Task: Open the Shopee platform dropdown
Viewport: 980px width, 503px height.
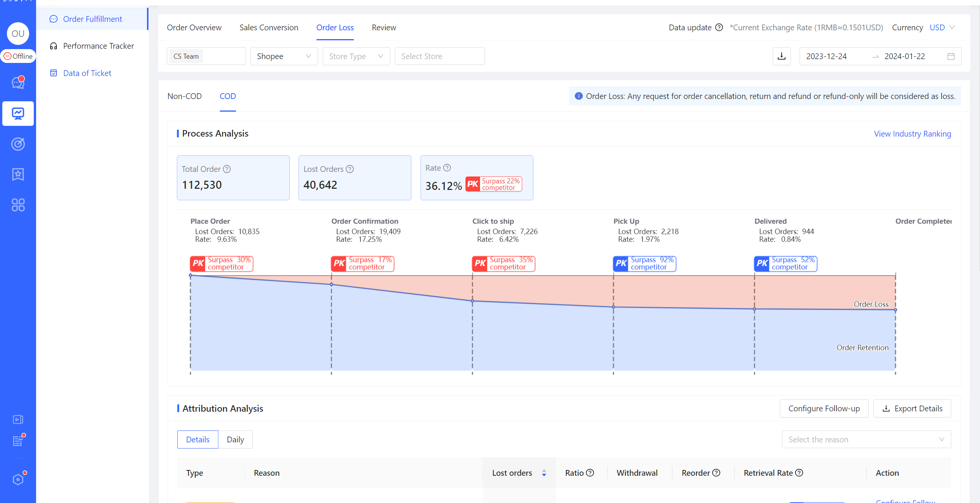Action: click(x=284, y=56)
